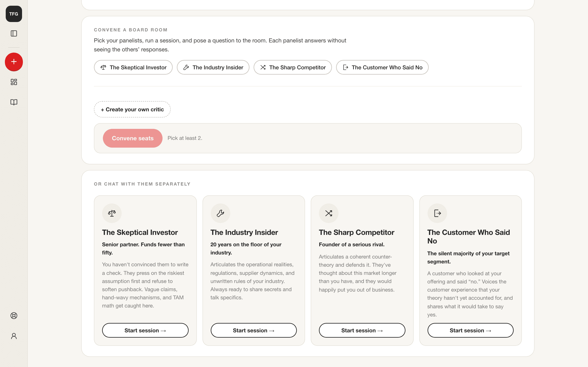
Task: Start session with The Sharp Competitor
Action: coord(362,330)
